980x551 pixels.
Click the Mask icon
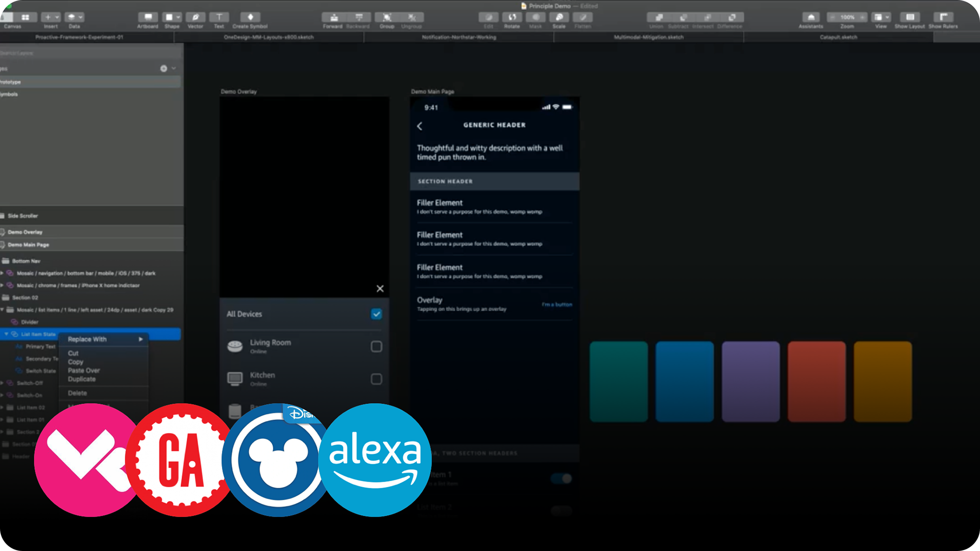535,17
